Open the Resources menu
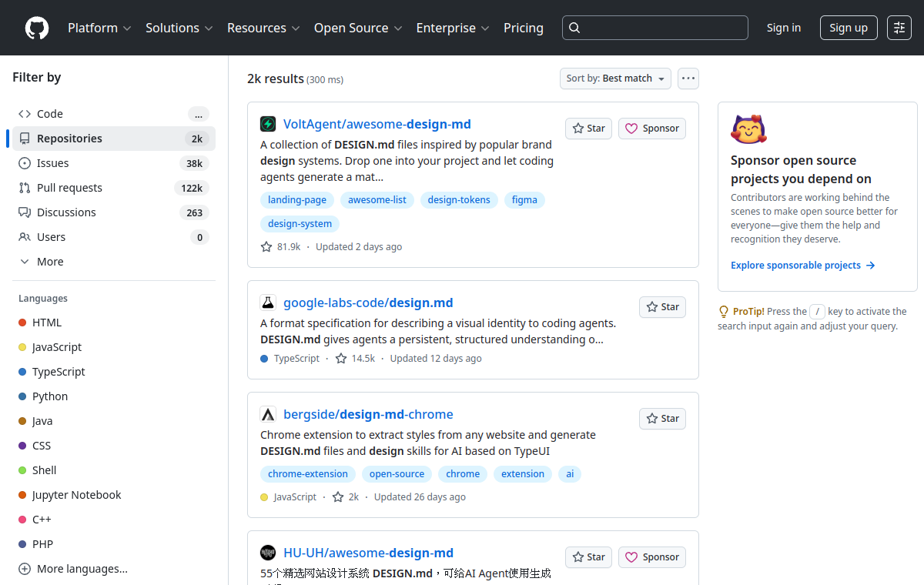 263,28
